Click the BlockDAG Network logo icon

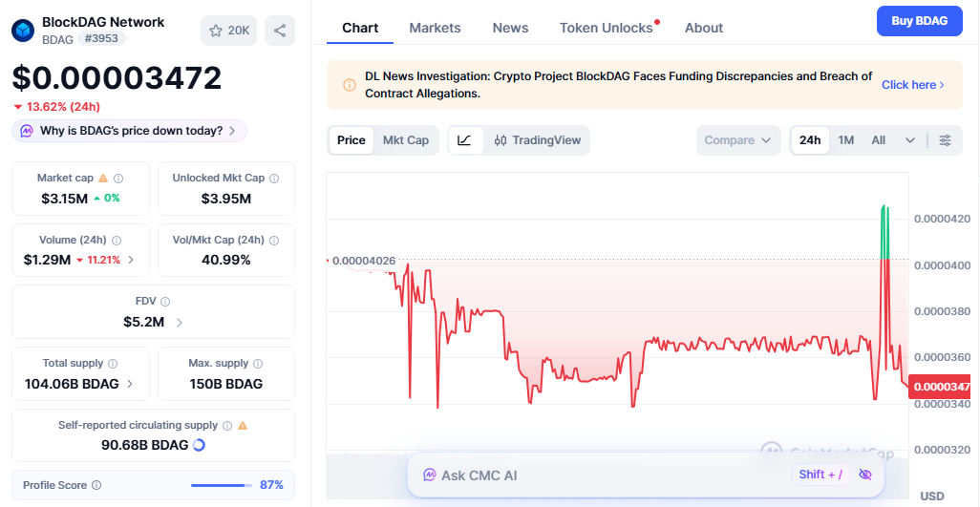coord(23,30)
